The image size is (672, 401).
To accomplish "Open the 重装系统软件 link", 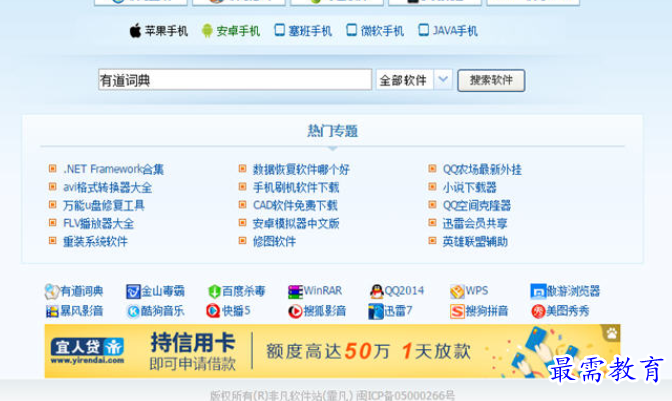I will click(95, 241).
